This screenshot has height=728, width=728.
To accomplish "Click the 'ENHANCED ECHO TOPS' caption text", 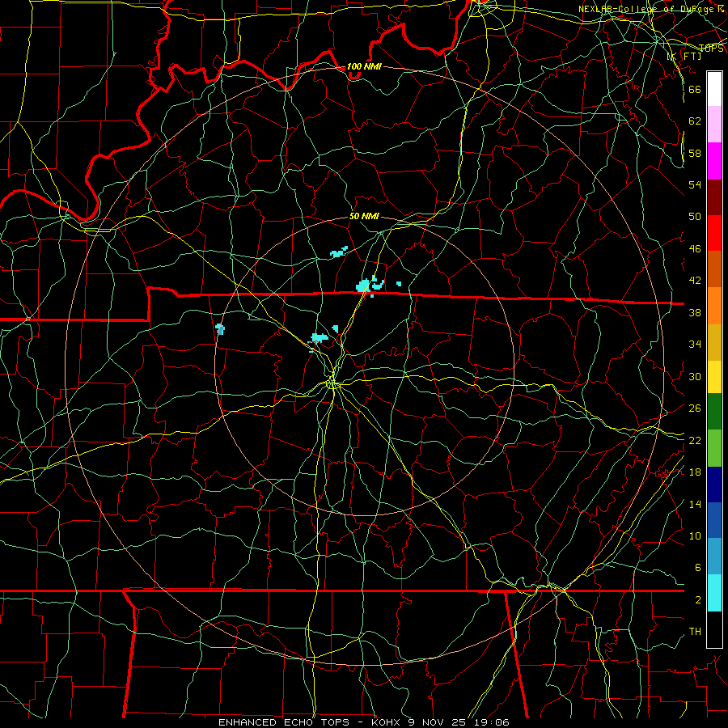I will [283, 722].
